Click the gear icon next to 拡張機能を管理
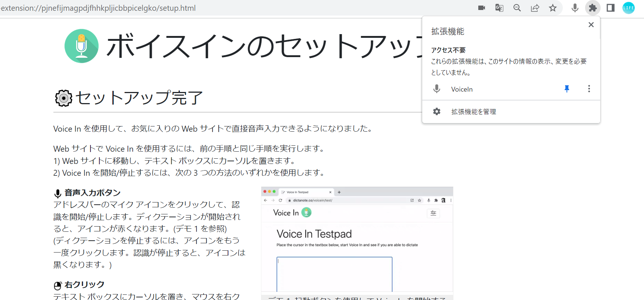644x300 pixels. [x=437, y=112]
